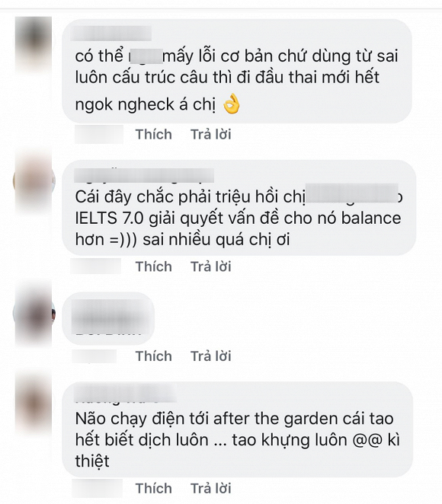Like the short blurred third comment

pos(153,356)
